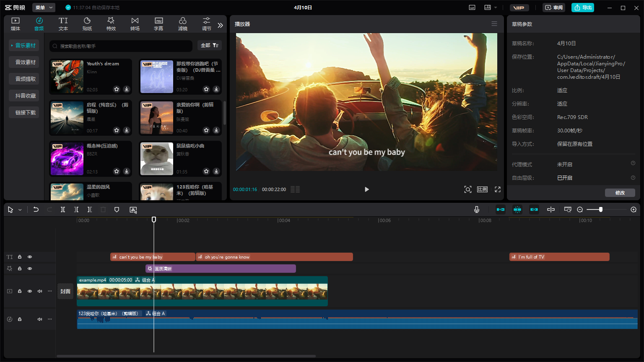Click the 导出 export button
The width and height of the screenshot is (644, 362).
click(x=583, y=8)
